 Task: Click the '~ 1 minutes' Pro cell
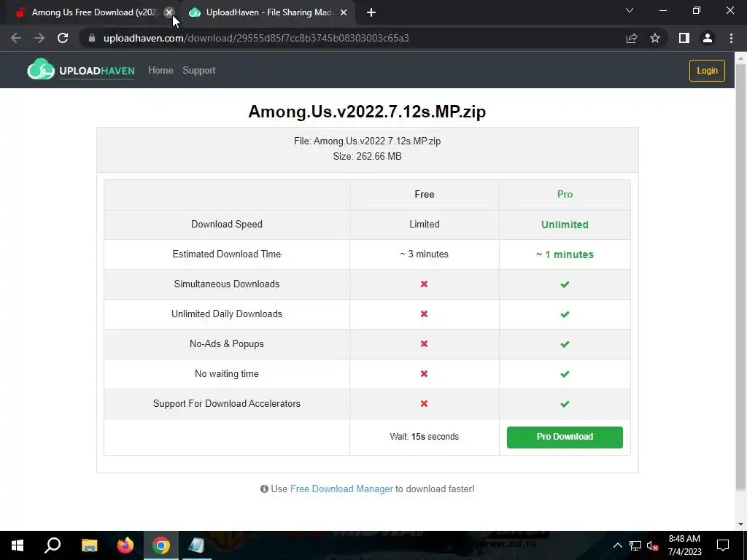(565, 254)
